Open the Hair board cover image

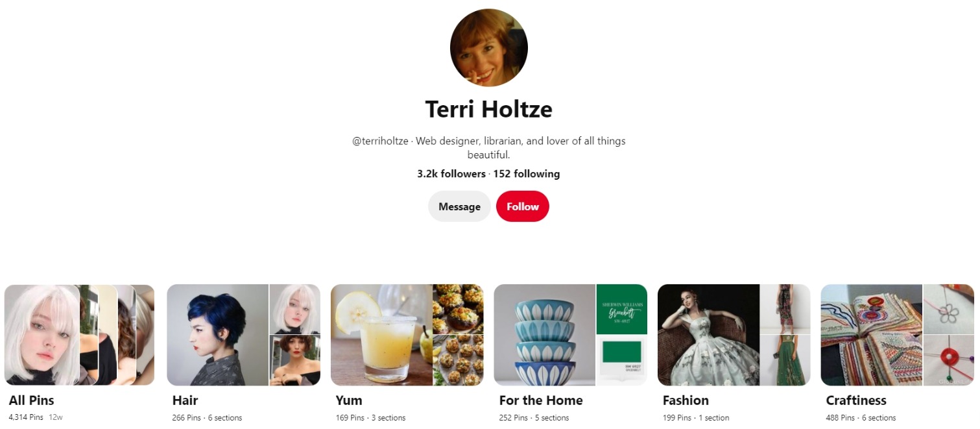coord(244,334)
